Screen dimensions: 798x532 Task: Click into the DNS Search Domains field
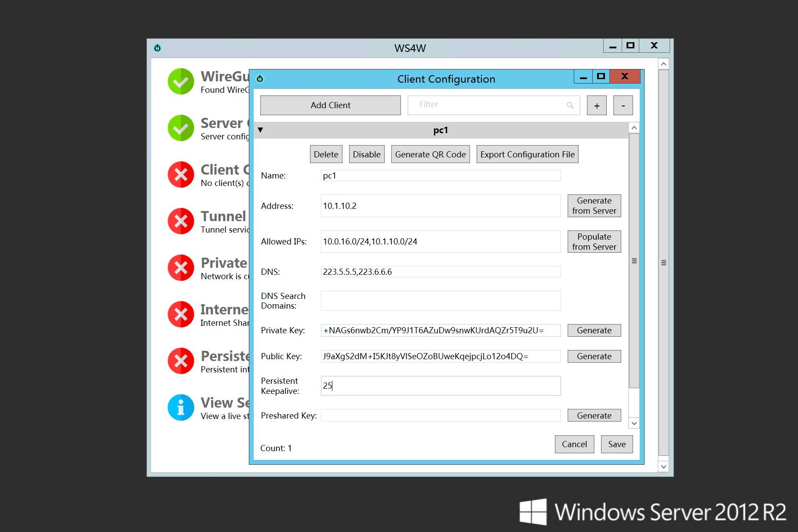click(x=441, y=301)
